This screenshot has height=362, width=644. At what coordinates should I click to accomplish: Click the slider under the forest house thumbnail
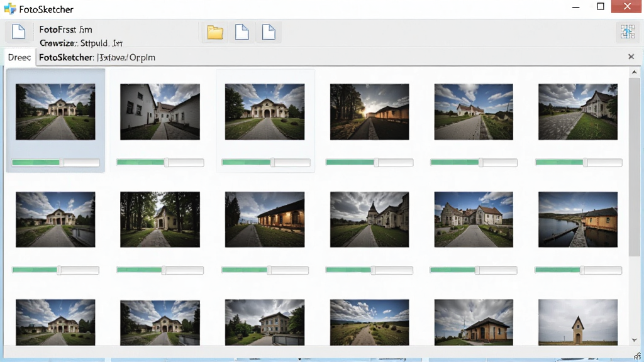pos(160,270)
